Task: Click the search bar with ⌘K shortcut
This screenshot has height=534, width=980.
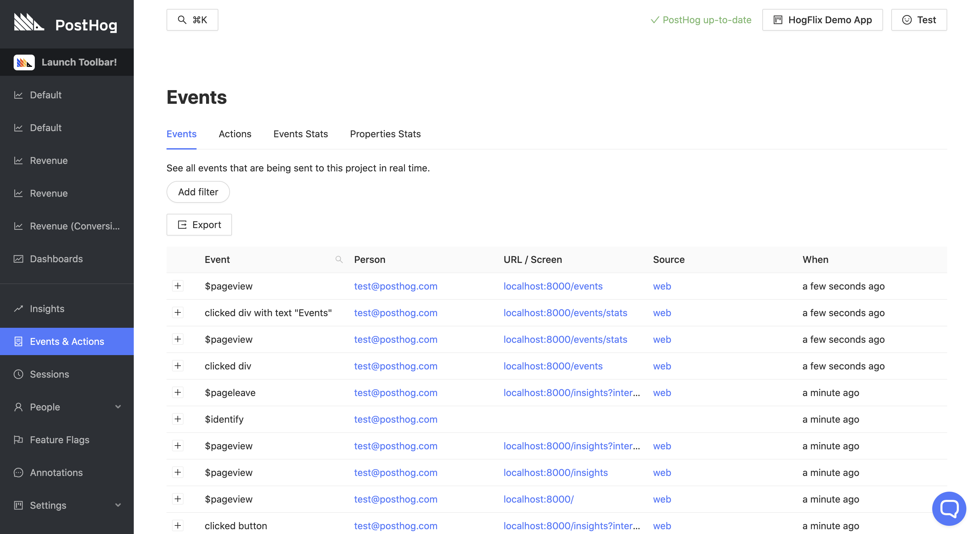Action: 192,19
